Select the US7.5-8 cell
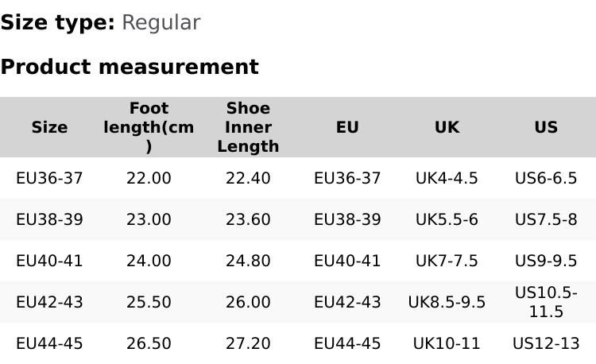The width and height of the screenshot is (596, 364). pos(546,219)
